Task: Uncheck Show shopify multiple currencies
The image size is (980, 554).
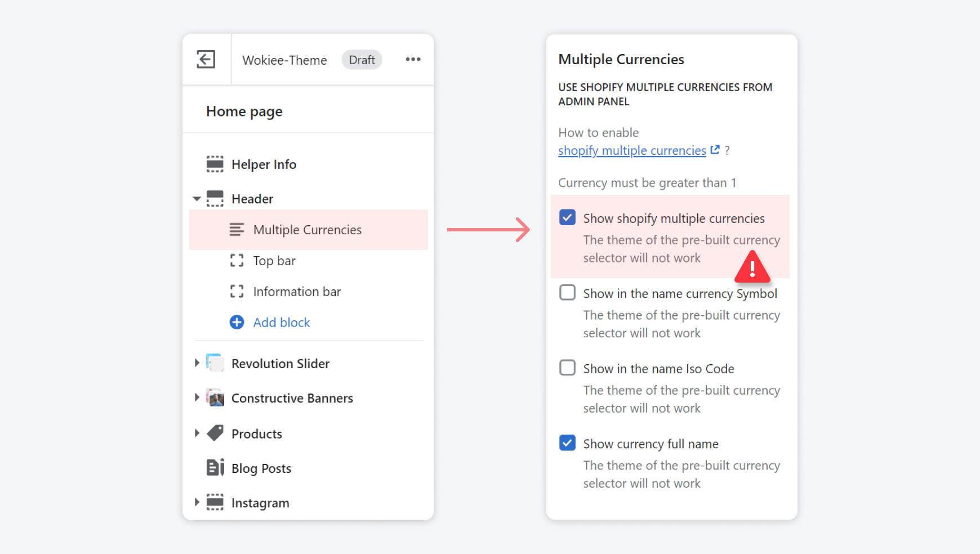Action: pos(567,217)
